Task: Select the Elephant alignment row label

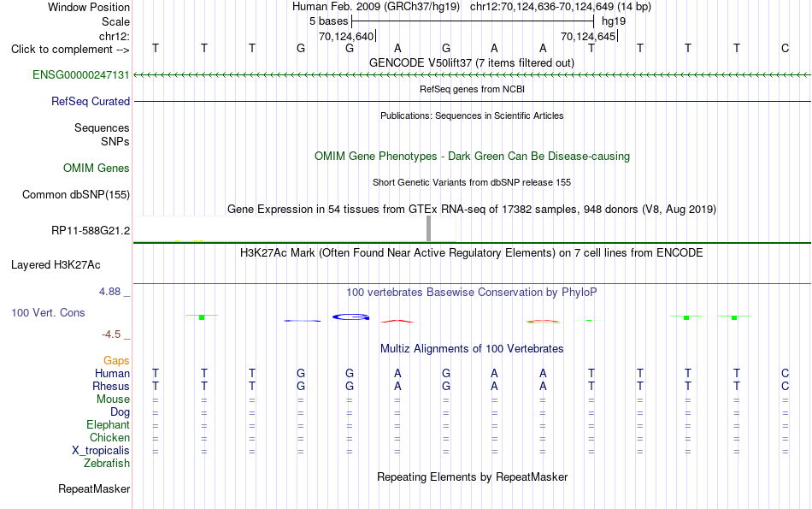Action: (x=108, y=424)
